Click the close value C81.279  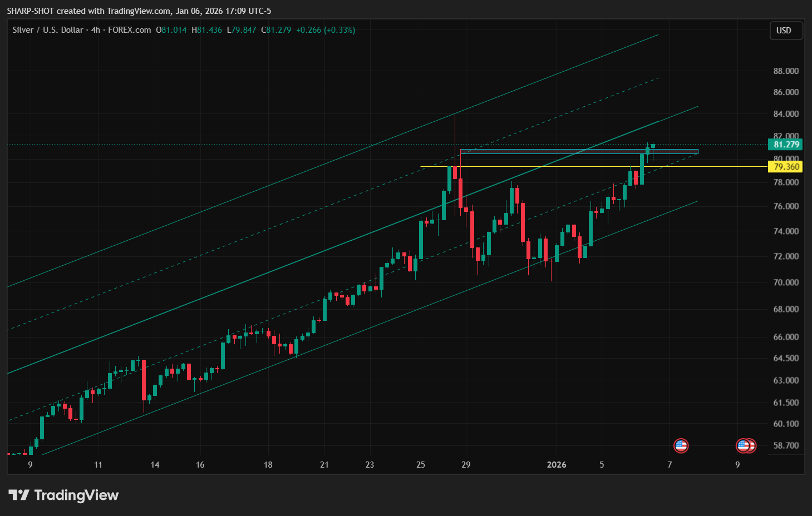(276, 30)
